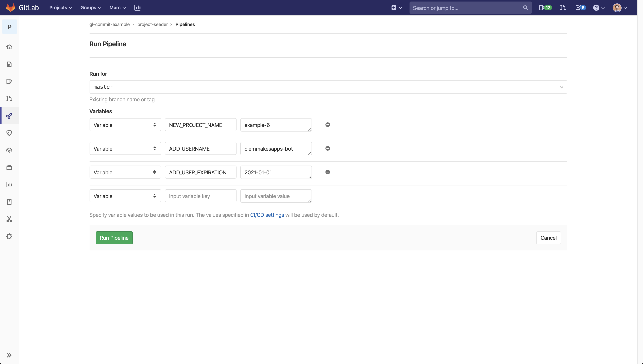643x364 pixels.
Task: Open the Packages sidebar icon
Action: coord(10,167)
